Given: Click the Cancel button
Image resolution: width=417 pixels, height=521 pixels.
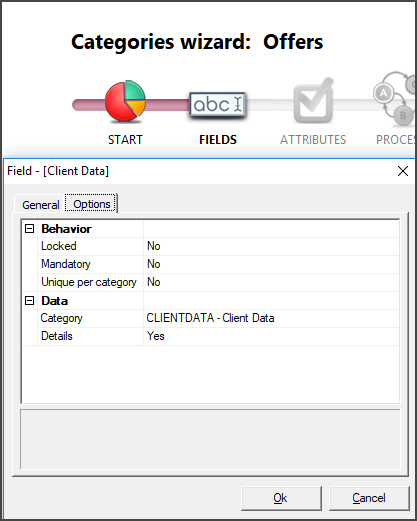Looking at the screenshot, I should pos(369,498).
